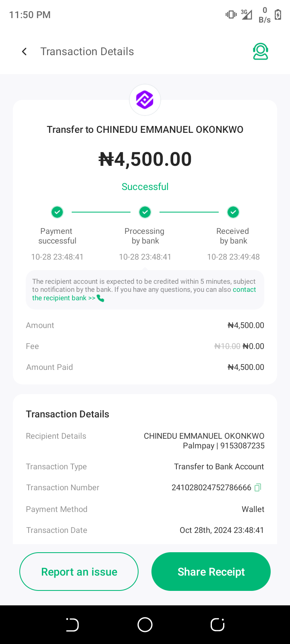Tap the battery status icon

point(278,15)
